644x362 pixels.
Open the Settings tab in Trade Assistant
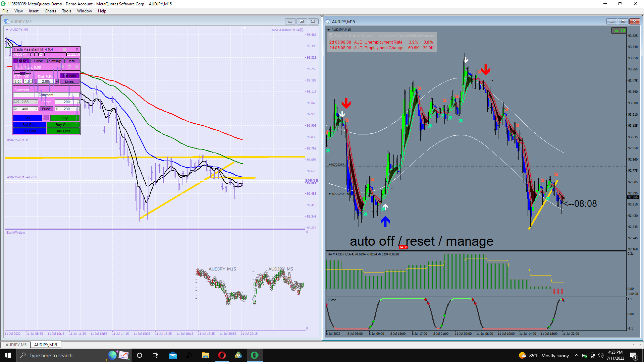[x=55, y=61]
